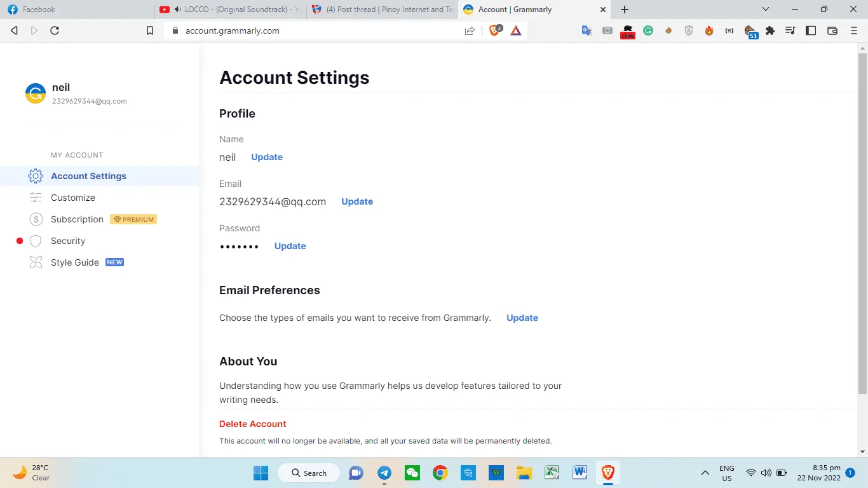Reload the page with refresh icon
This screenshot has height=488, width=868.
point(55,30)
